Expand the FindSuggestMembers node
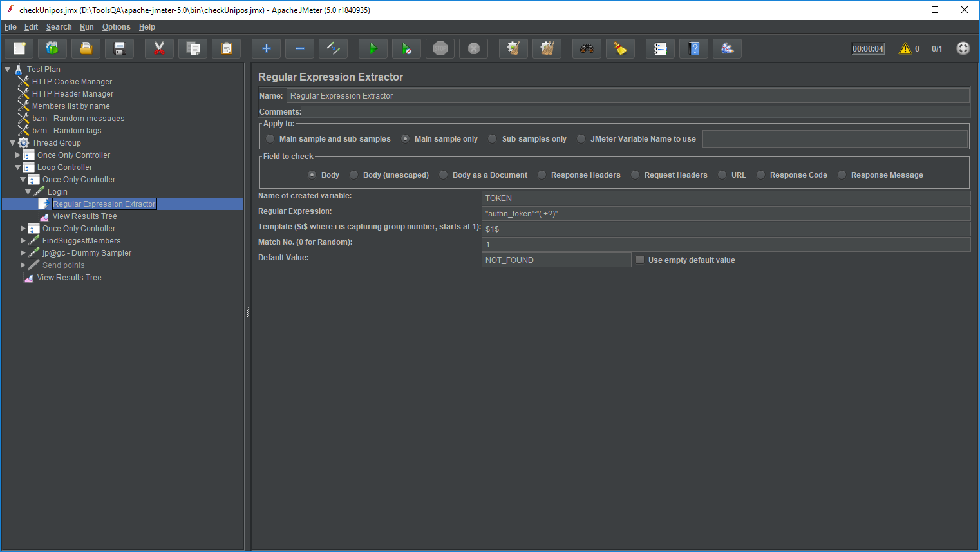 [23, 241]
